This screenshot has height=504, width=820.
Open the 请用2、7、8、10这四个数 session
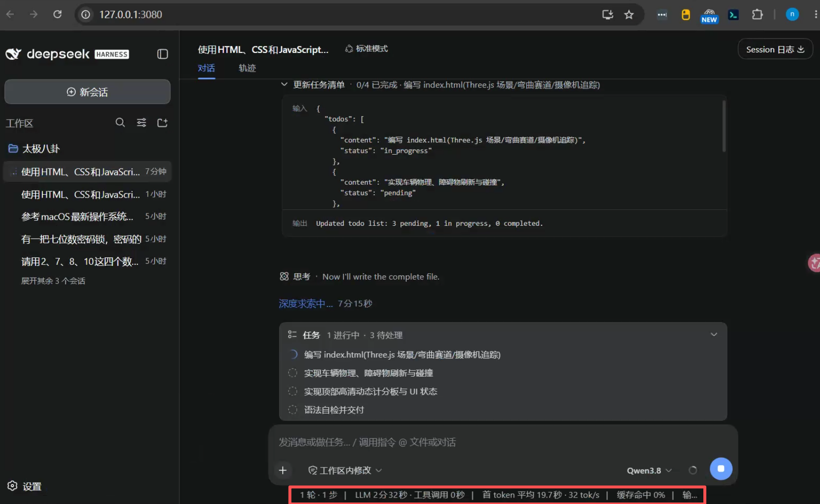pyautogui.click(x=87, y=261)
